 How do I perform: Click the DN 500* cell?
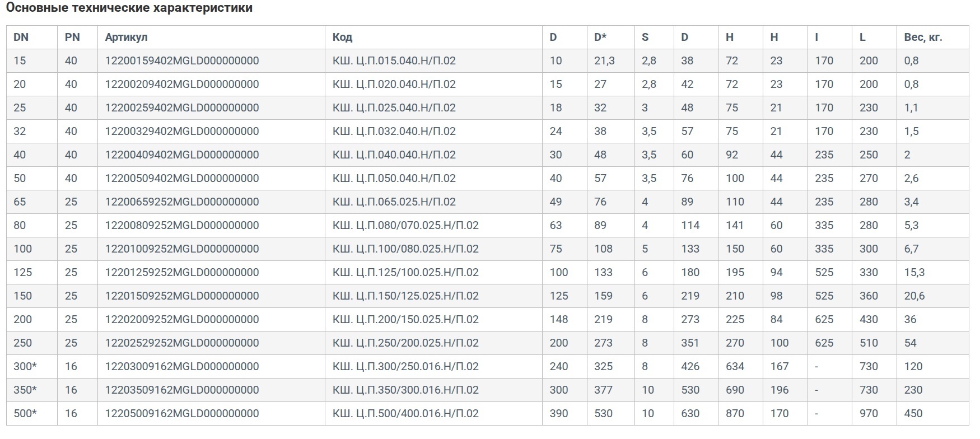pyautogui.click(x=25, y=413)
